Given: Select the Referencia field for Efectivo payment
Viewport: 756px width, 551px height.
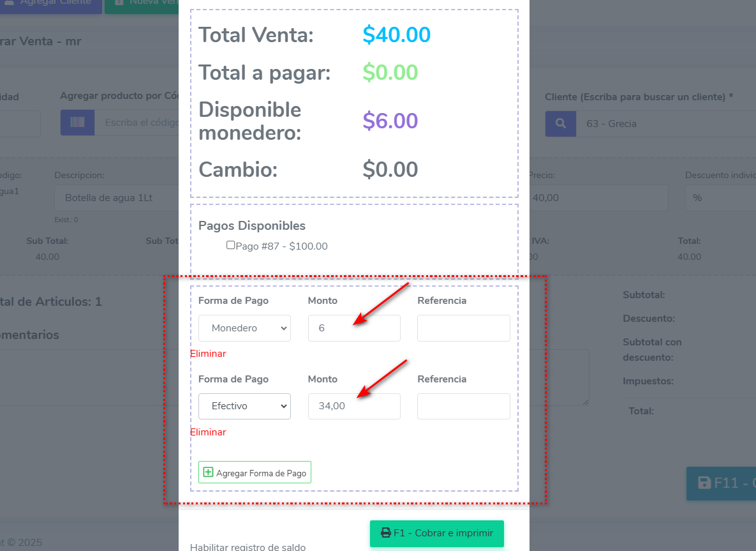Looking at the screenshot, I should click(463, 406).
